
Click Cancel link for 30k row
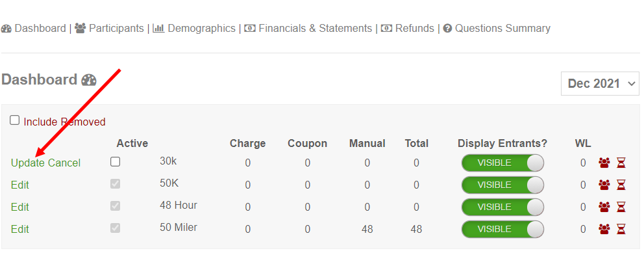click(x=64, y=163)
